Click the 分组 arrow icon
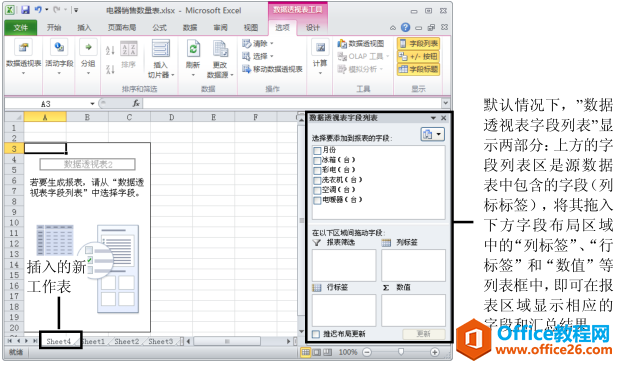Screen dimensions: 619x367 coord(88,48)
